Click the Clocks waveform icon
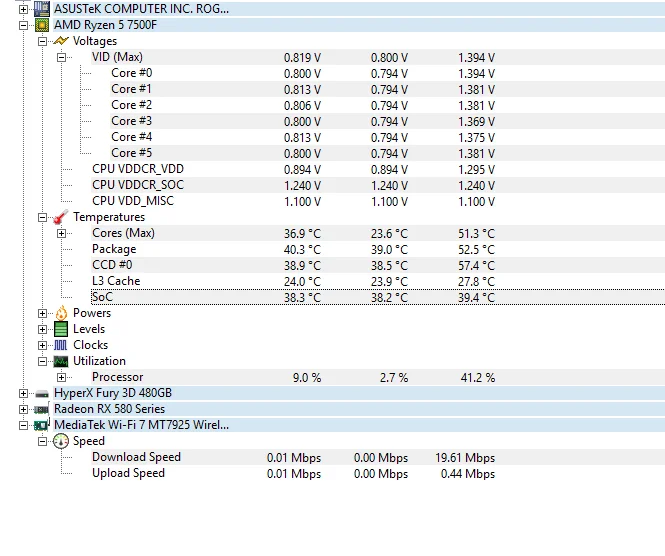 [x=61, y=345]
